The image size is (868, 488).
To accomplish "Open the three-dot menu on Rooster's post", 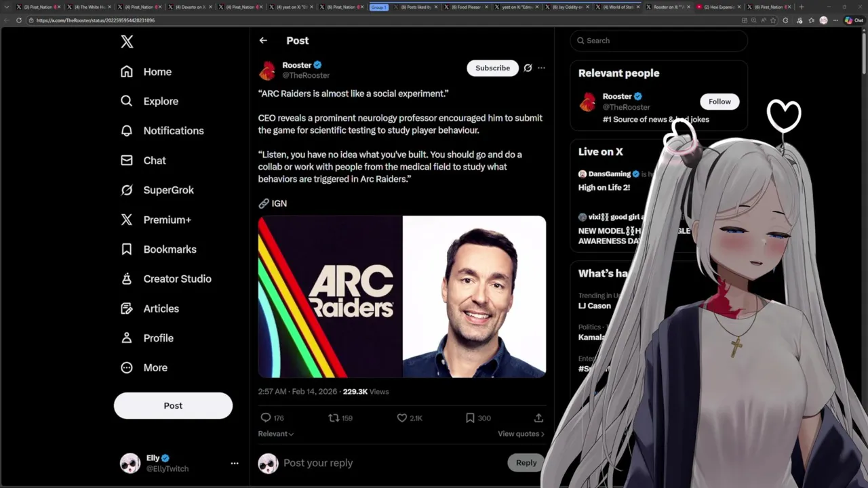I will tap(541, 68).
